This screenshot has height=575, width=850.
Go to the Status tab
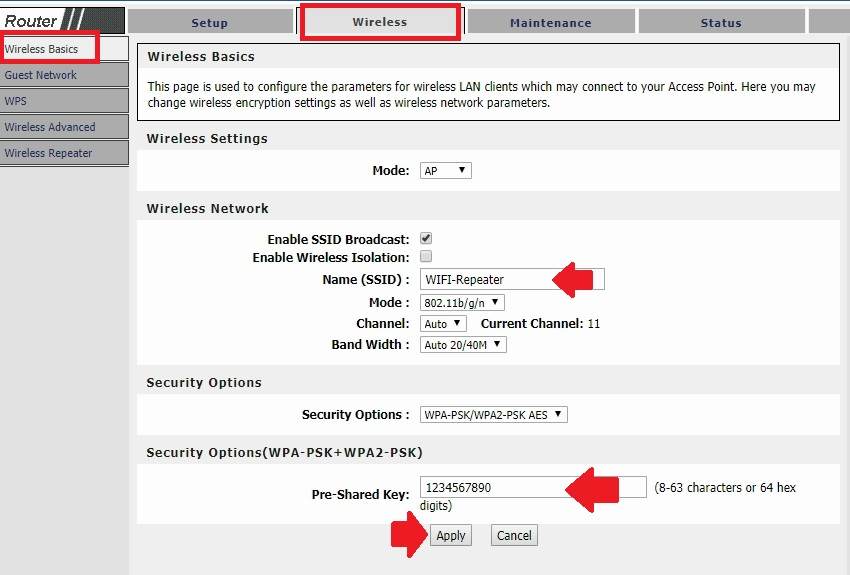point(721,22)
